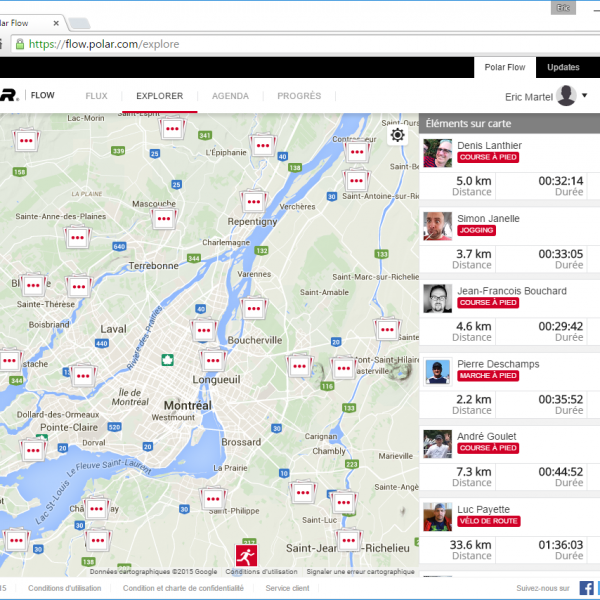Click the map locate-me crosshair icon
600x600 pixels.
[x=398, y=135]
